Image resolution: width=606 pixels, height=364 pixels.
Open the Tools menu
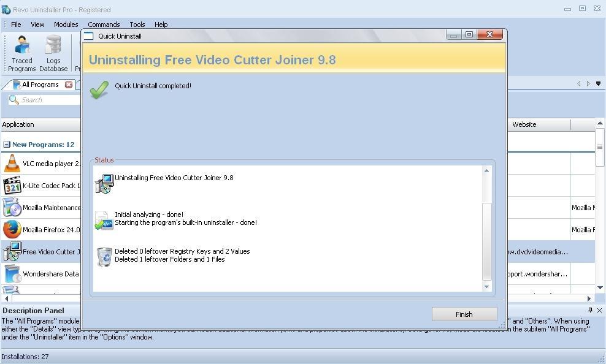(x=137, y=25)
